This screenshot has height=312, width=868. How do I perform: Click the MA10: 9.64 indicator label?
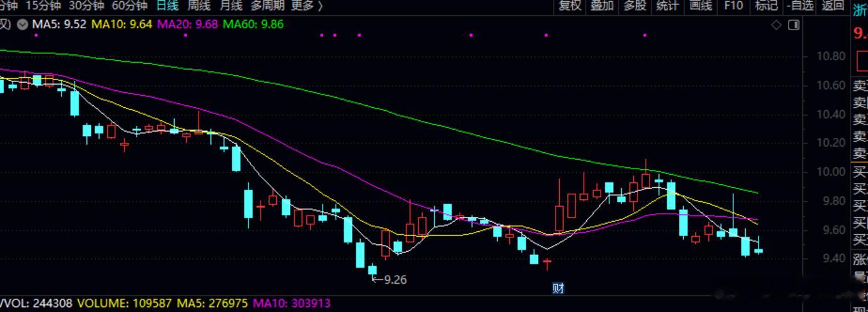point(122,24)
